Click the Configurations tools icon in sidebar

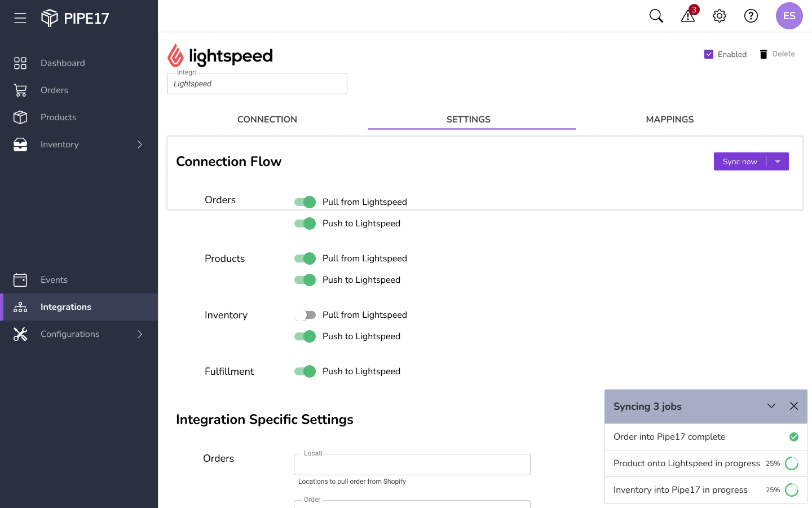(x=20, y=334)
